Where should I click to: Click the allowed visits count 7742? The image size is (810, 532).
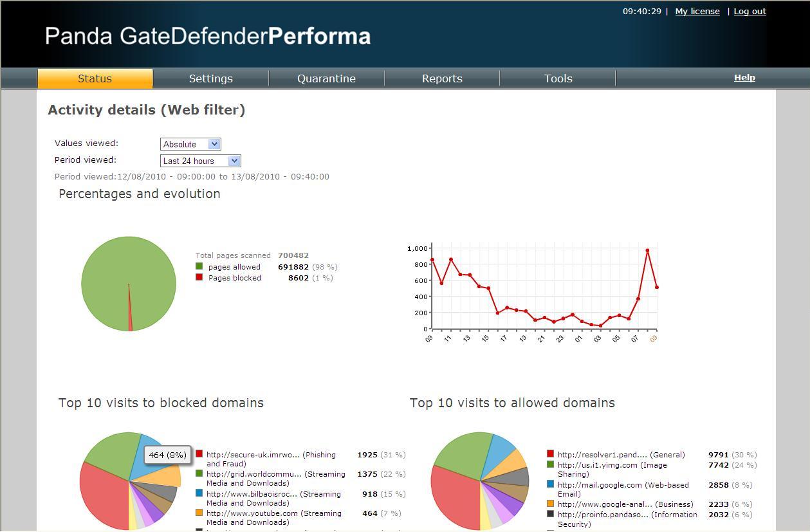pos(719,465)
